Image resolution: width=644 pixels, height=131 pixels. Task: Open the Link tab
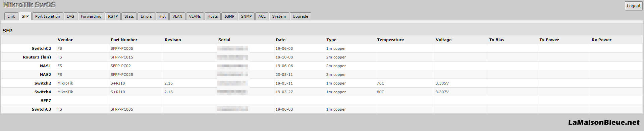coord(11,16)
